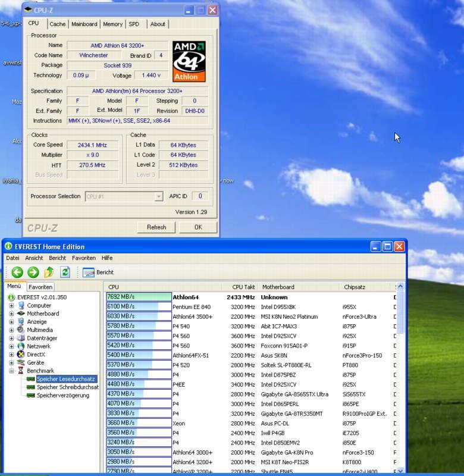Viewport: 464px width, 476px height.
Task: Click the 6100 MB/s Pentium EE 840 bar
Action: (139, 306)
